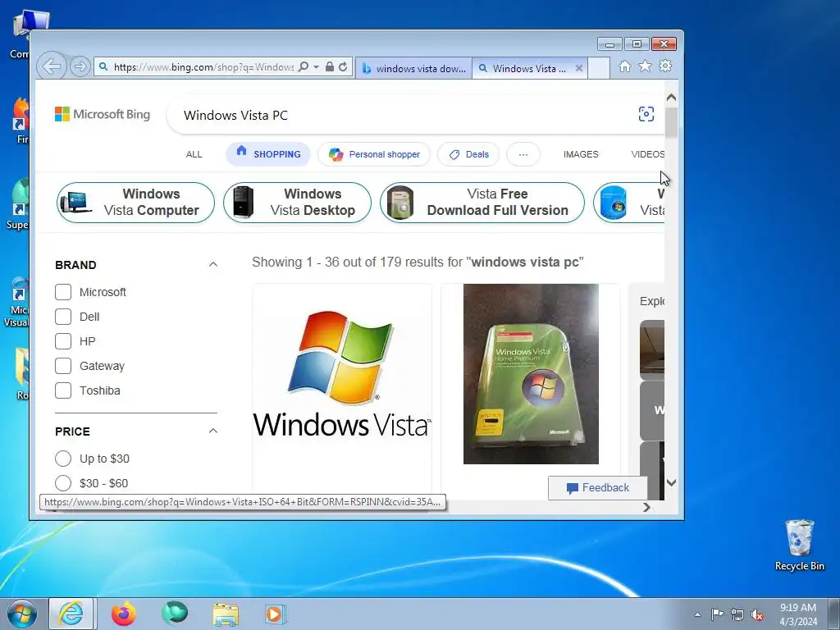Viewport: 840px width, 630px height.
Task: Open IE Tools gear menu
Action: tap(665, 66)
